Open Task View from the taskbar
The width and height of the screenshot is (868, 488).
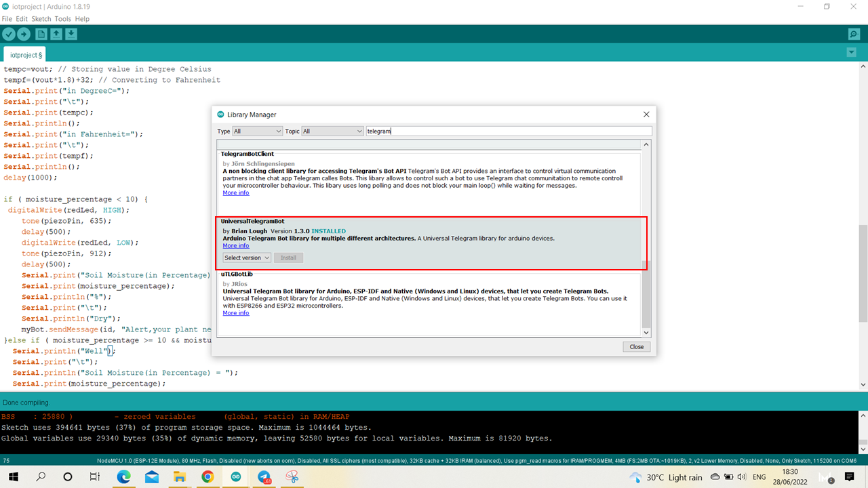click(95, 477)
